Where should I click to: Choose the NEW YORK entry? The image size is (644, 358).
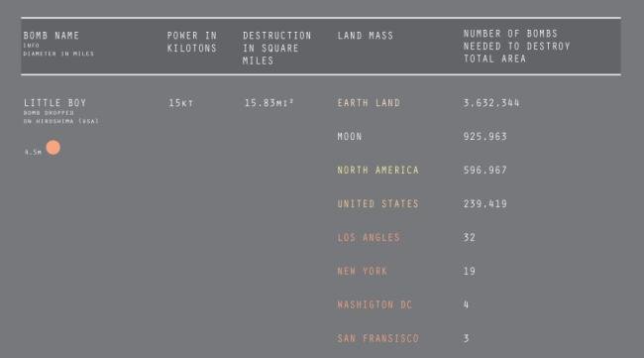(363, 272)
